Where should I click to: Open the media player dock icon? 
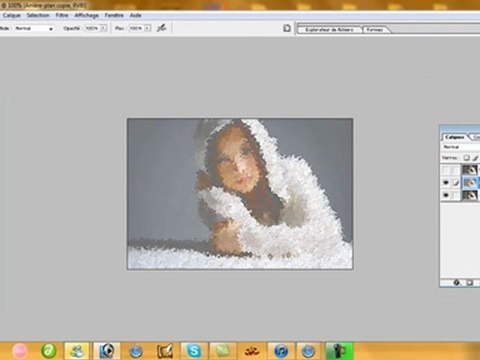[107, 351]
